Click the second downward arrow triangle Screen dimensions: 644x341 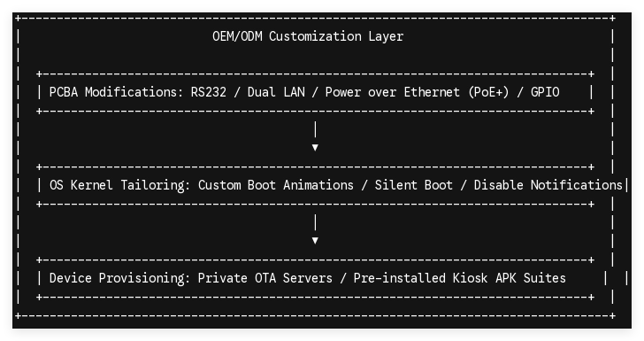click(x=315, y=240)
